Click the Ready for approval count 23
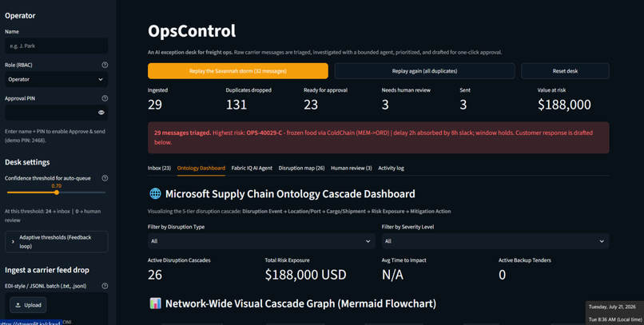644x325 pixels. [311, 105]
